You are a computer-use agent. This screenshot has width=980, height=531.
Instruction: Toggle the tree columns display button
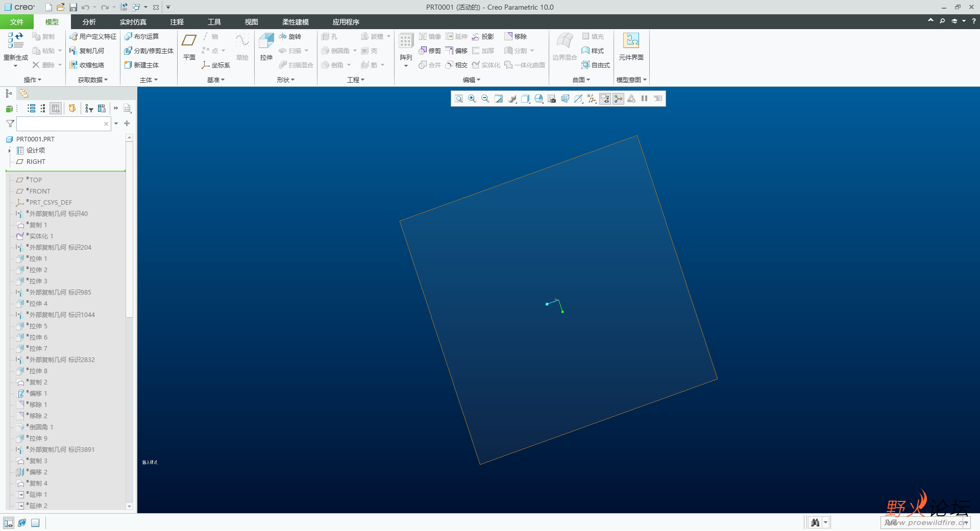click(56, 108)
